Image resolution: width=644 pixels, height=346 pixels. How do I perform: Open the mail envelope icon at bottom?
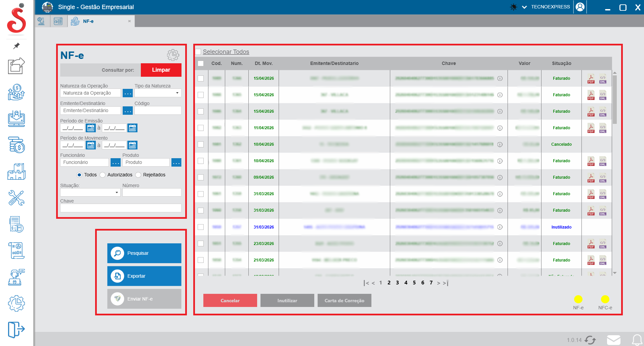(x=613, y=340)
